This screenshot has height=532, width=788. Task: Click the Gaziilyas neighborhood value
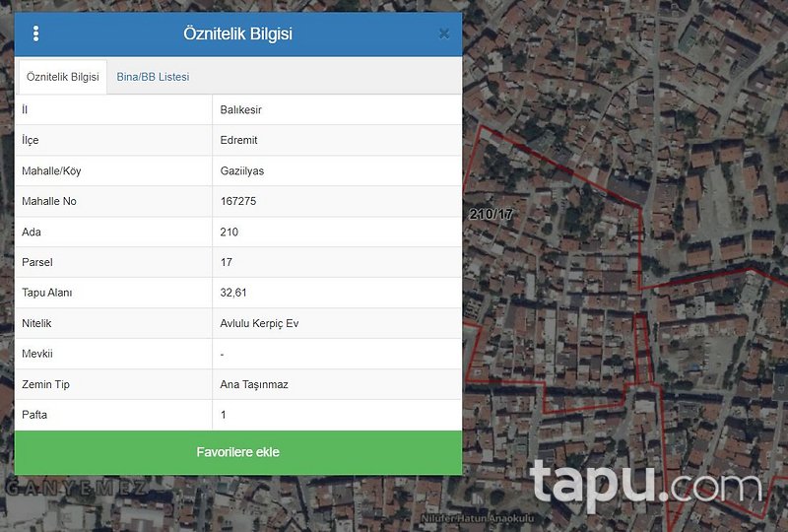tap(241, 171)
